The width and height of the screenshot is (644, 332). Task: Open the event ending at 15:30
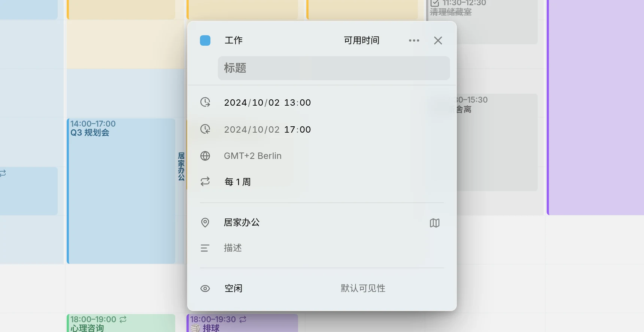[497, 142]
